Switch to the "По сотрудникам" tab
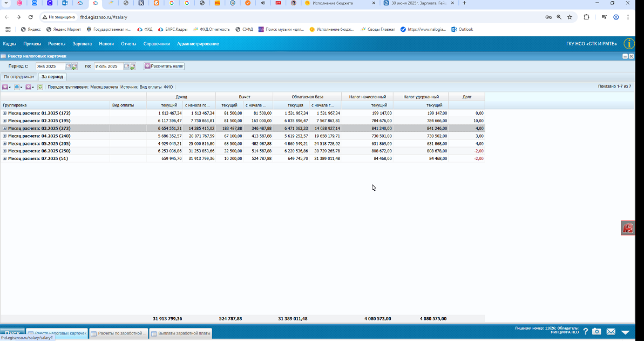 [19, 77]
